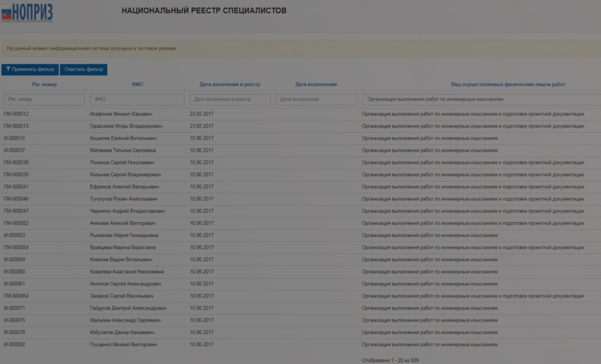
Task: Sort by Дата включения в реестр header
Action: tap(230, 85)
